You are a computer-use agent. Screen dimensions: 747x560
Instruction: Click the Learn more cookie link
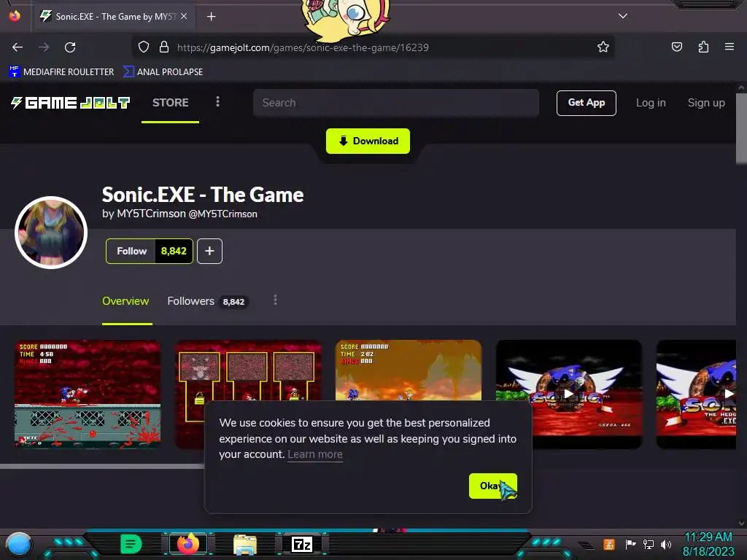pos(315,454)
